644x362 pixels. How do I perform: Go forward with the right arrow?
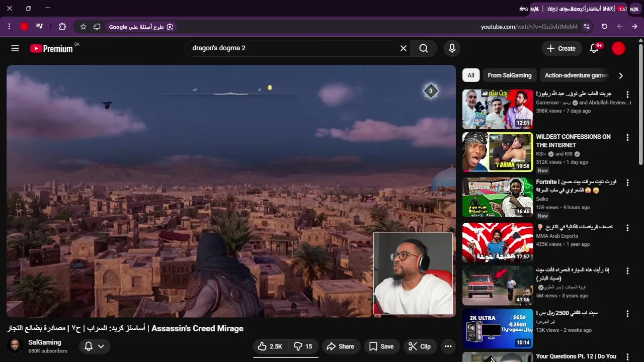(x=634, y=27)
